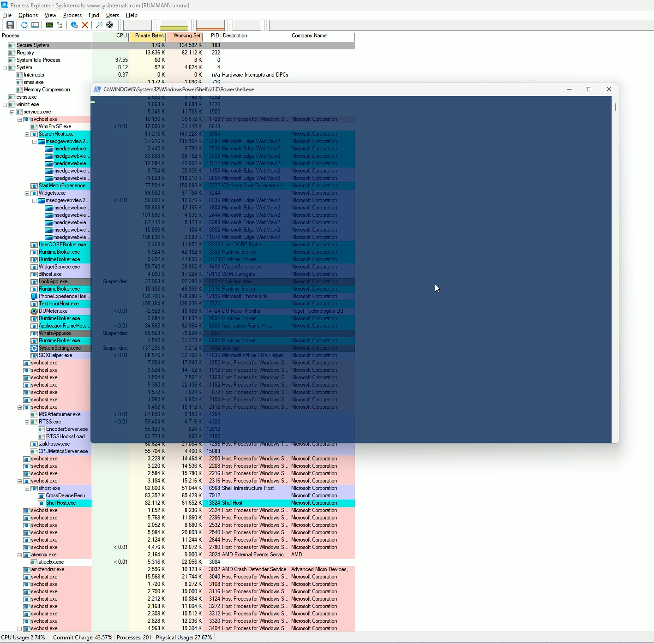Screen dimensions: 654x644
Task: Click the atiesrvx.exe process icon
Action: click(27, 555)
